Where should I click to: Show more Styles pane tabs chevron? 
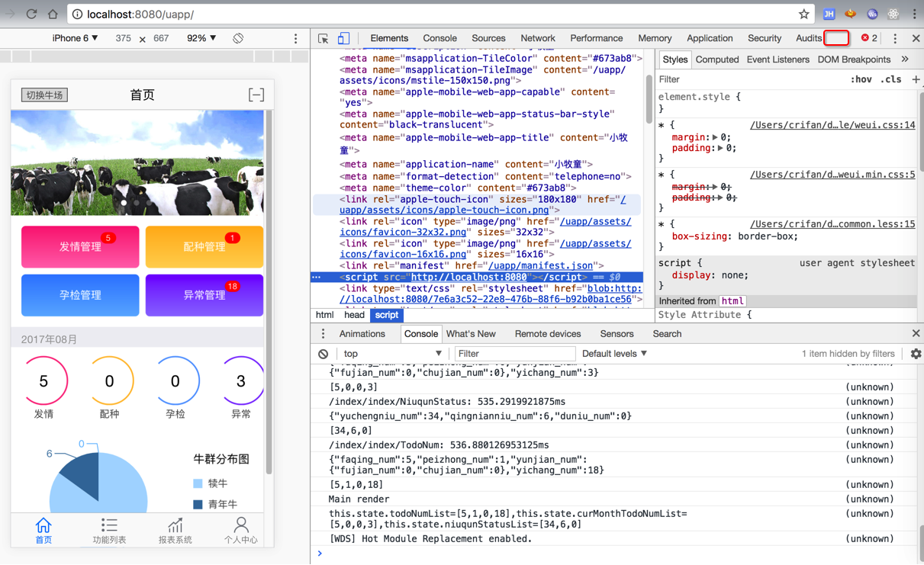click(x=905, y=59)
